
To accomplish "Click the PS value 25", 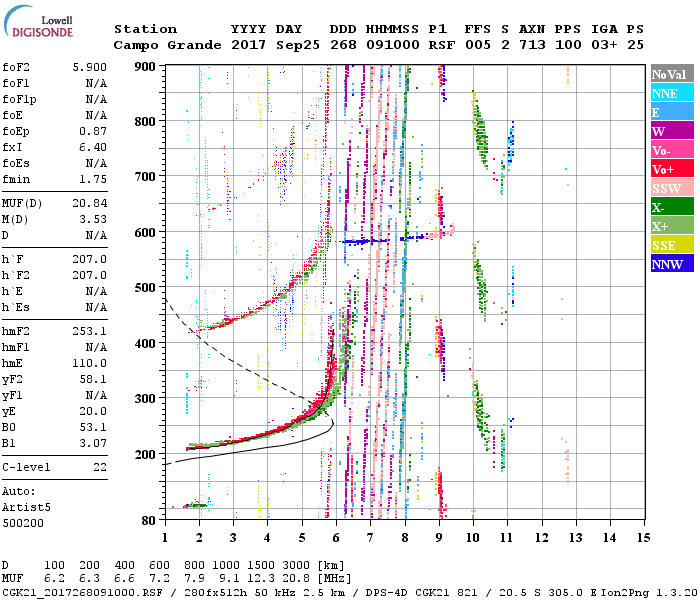I will tap(635, 45).
